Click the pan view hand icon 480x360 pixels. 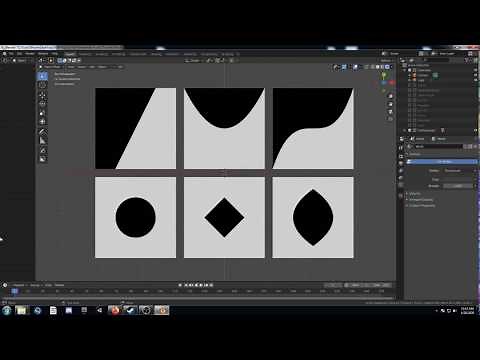(x=390, y=104)
